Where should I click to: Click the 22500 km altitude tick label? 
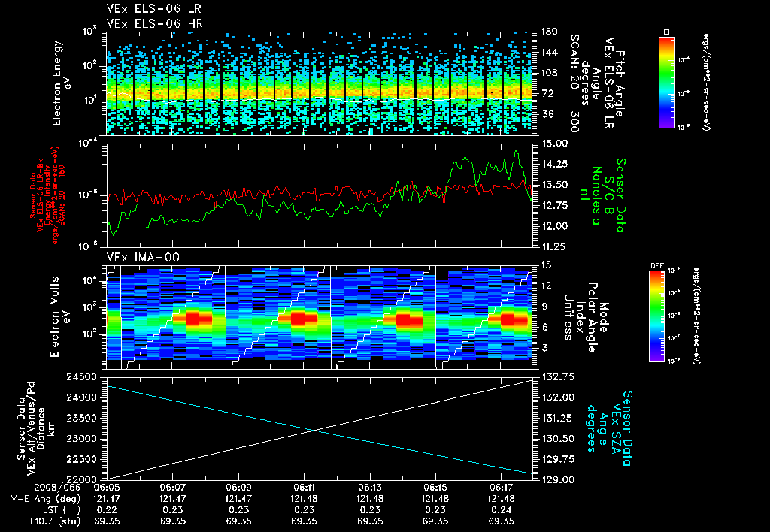coord(81,459)
